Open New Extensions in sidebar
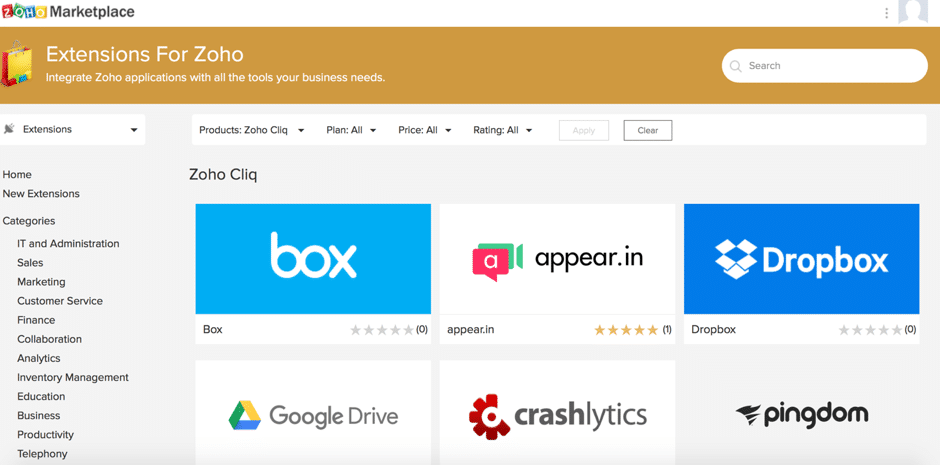Image resolution: width=940 pixels, height=465 pixels. coord(41,194)
